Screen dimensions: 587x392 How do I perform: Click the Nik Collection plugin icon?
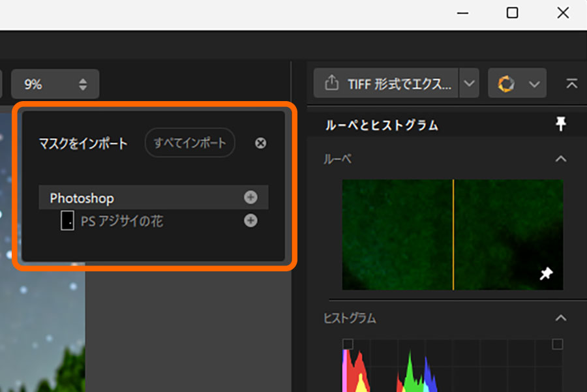click(x=506, y=83)
